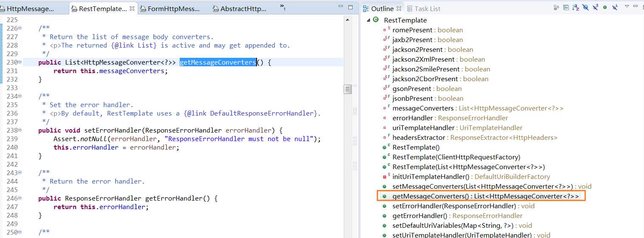Click highlighted getMessageConverters in the editor
Screen dimensions: 644x238
pos(218,62)
